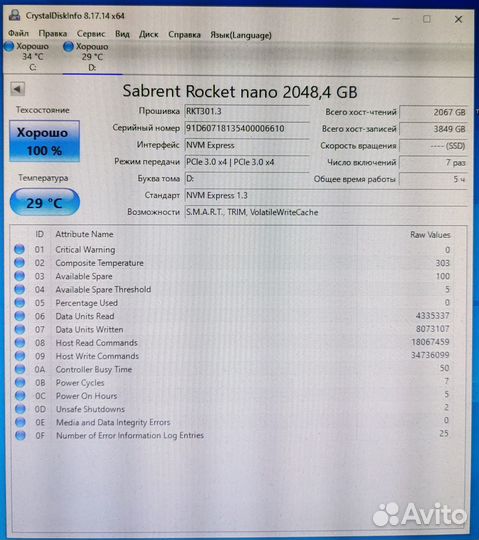Viewport: 479px width, 540px height.
Task: Click the Sabrent Rocket nano 2048,4 GB title
Action: (x=240, y=92)
